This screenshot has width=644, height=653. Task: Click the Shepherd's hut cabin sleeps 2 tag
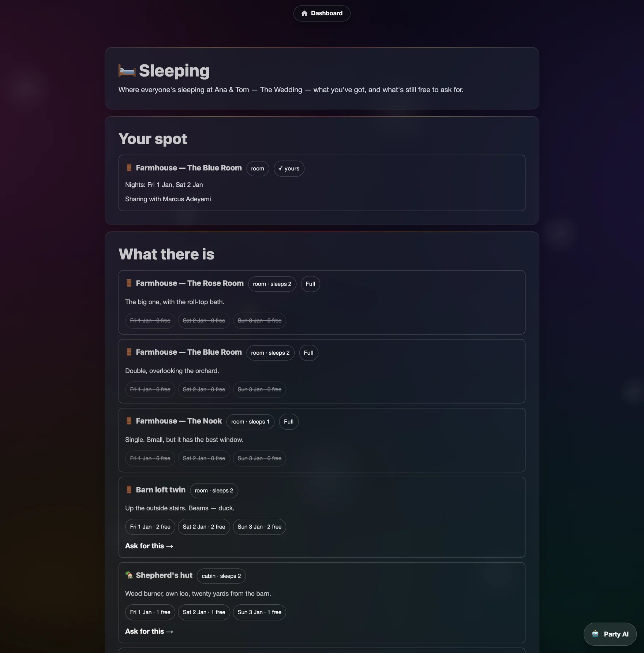click(x=221, y=576)
